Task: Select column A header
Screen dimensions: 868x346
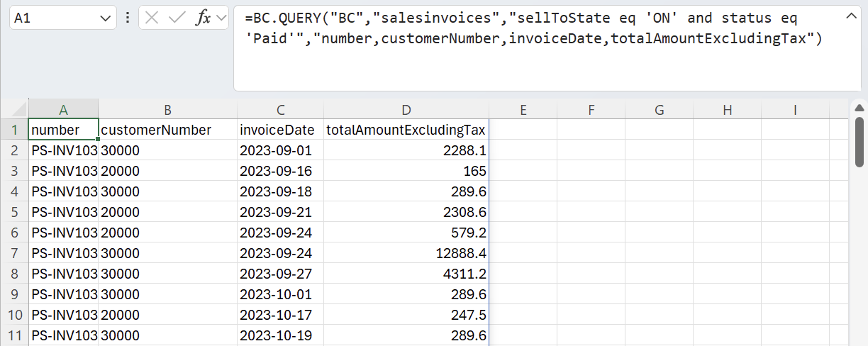Action: pos(63,110)
